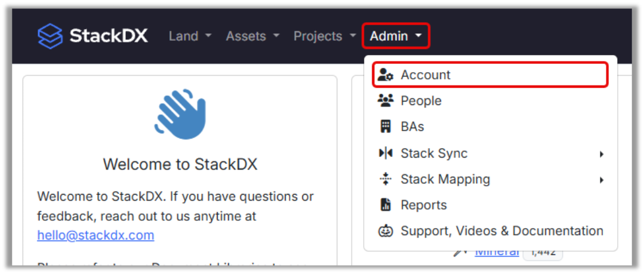Click the Stack Mapping icon
The image size is (644, 274).
tap(386, 179)
